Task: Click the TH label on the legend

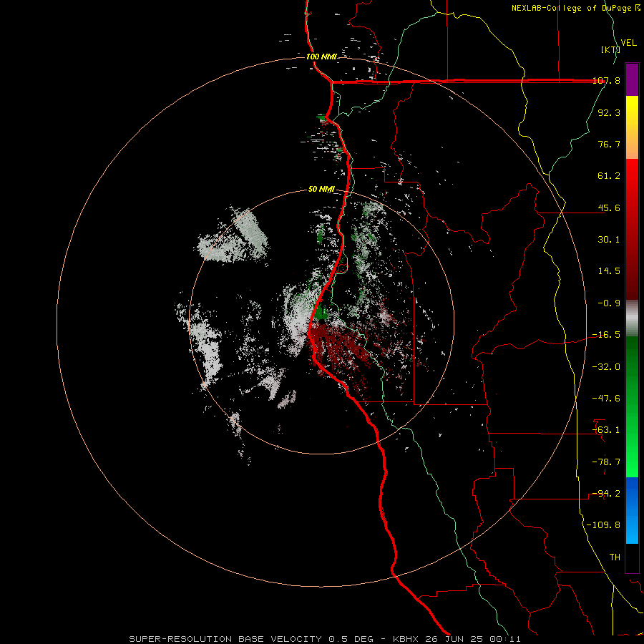Action: click(615, 557)
